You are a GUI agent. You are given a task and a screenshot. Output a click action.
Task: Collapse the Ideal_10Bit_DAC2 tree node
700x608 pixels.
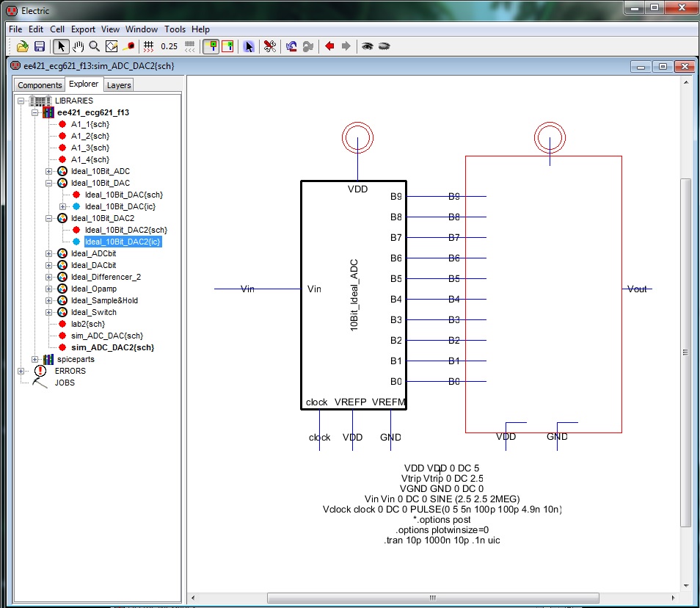[49, 218]
